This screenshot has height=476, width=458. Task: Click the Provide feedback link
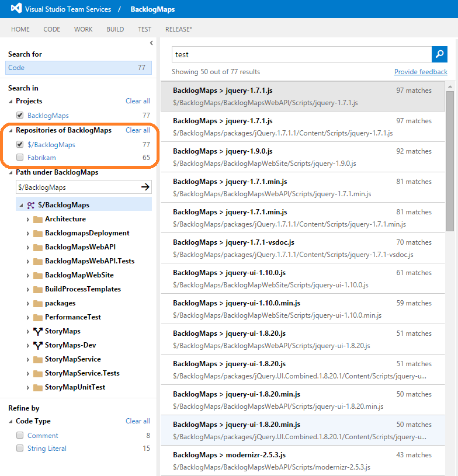pos(421,72)
